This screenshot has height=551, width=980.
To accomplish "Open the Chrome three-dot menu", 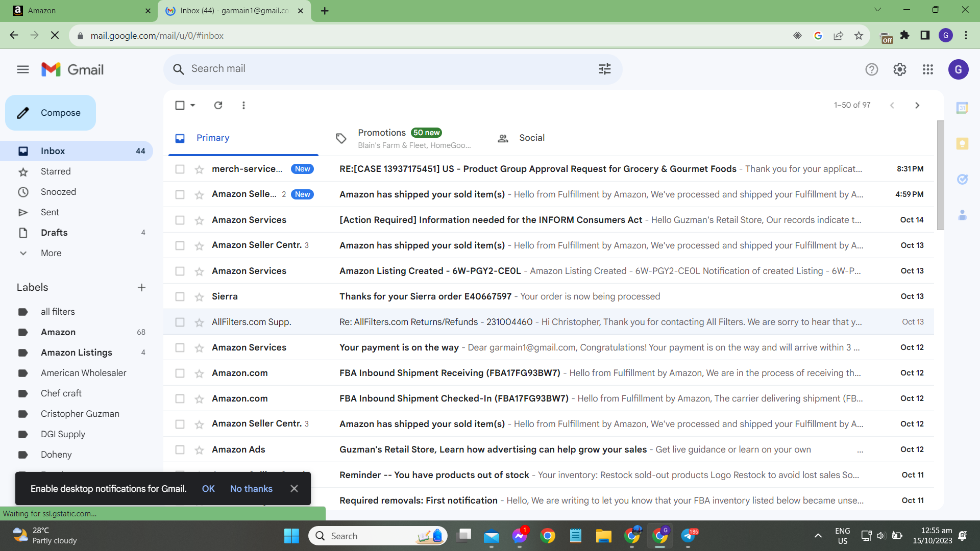I will [x=966, y=35].
